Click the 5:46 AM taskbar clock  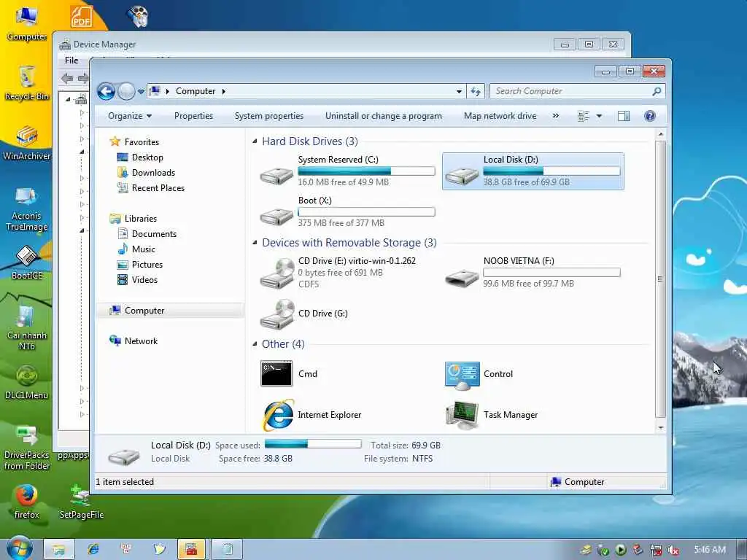pos(710,550)
